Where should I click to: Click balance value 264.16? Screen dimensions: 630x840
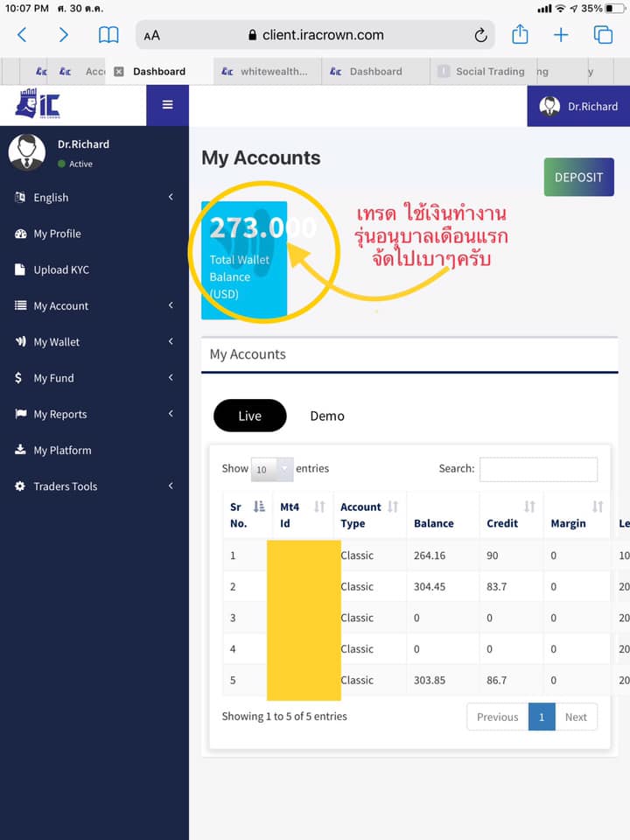click(x=429, y=556)
